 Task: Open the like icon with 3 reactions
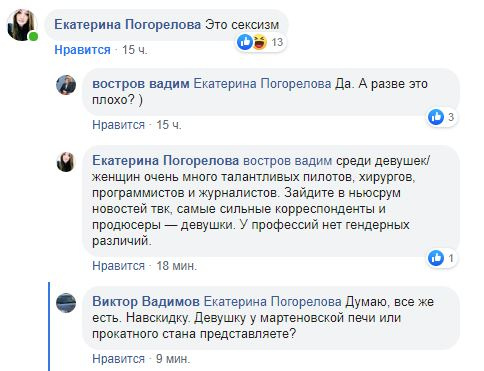pos(436,117)
